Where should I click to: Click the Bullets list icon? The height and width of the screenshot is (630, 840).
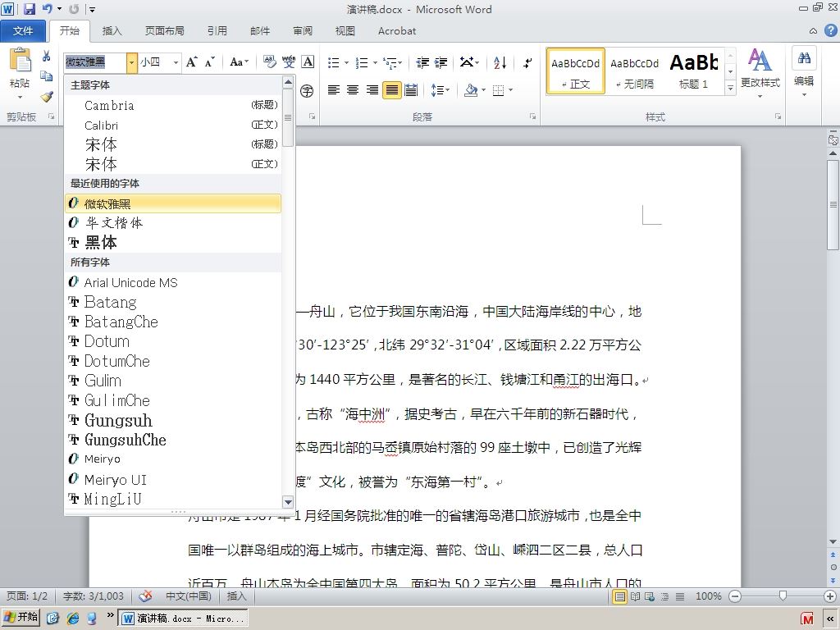point(334,62)
